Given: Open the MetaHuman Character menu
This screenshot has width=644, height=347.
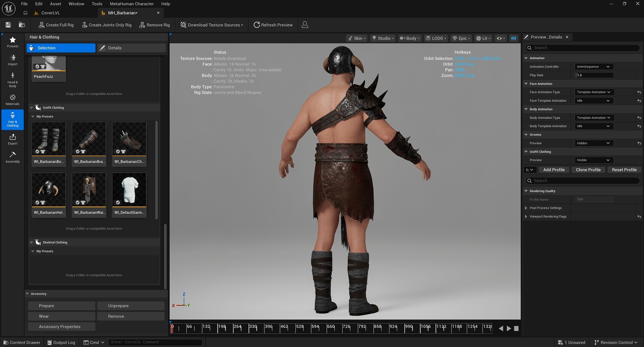Looking at the screenshot, I should point(131,4).
